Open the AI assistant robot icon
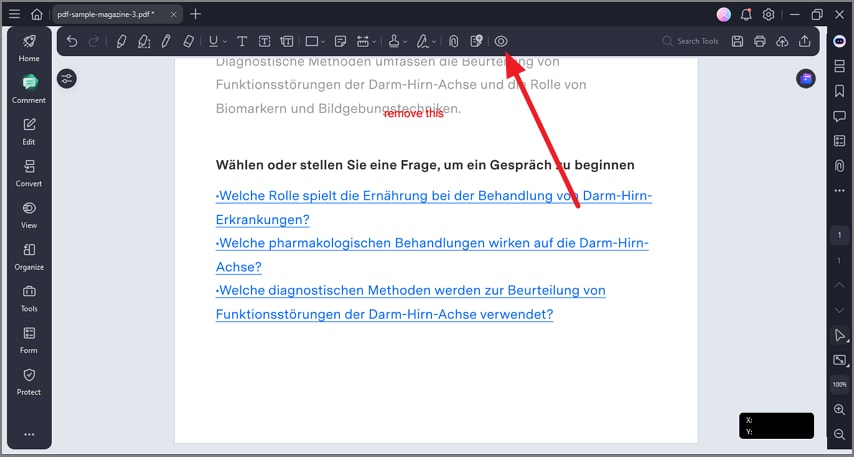 coord(840,41)
